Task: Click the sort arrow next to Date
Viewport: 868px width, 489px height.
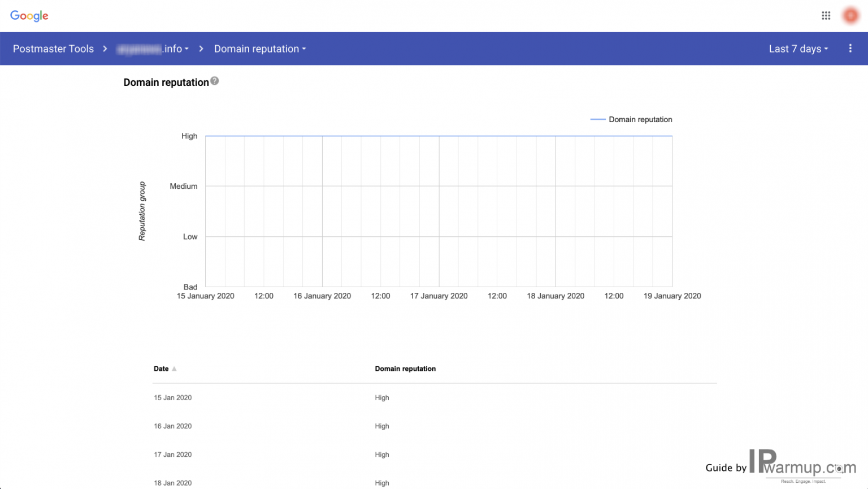Action: (x=174, y=368)
